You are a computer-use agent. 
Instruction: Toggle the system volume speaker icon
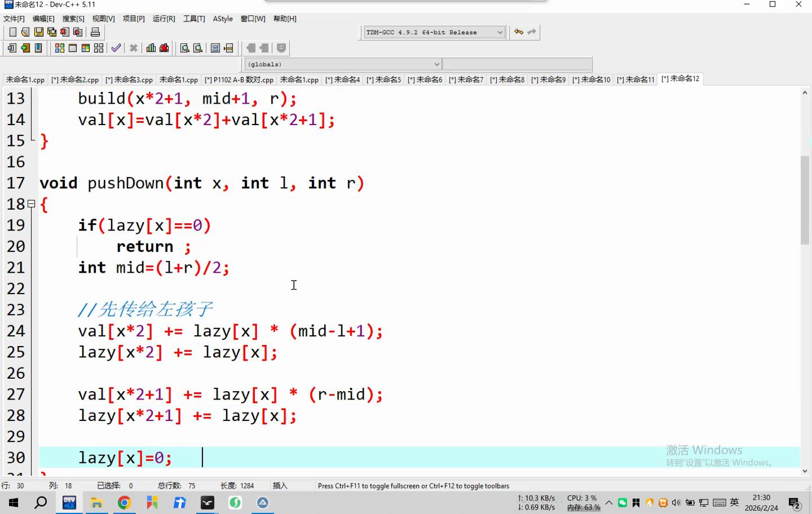click(676, 502)
